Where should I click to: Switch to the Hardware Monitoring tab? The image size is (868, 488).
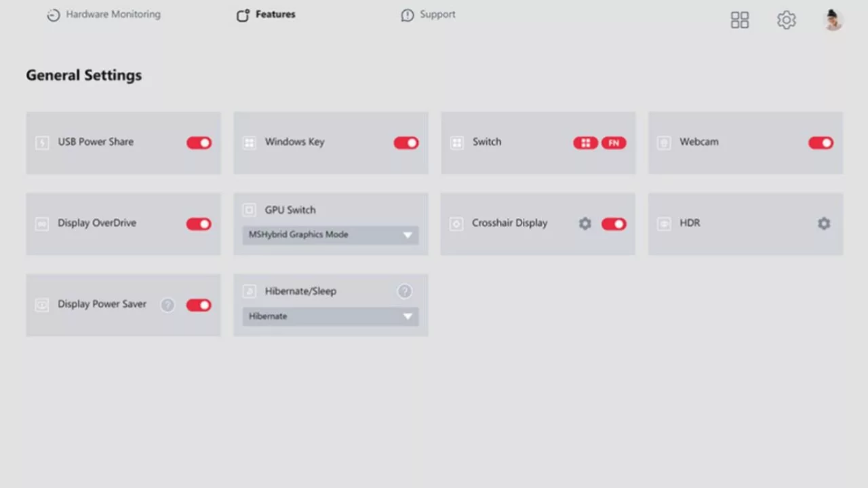coord(104,15)
